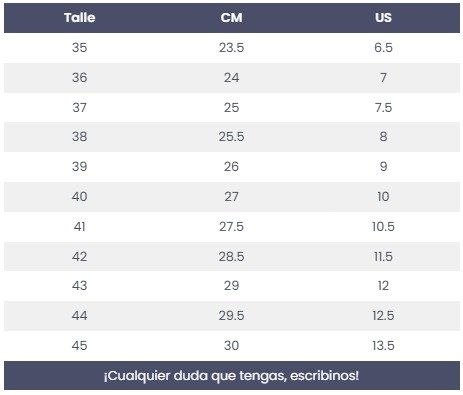Click the footer banner 'Cualquier duda que tengas'
Screen dimensions: 463x395
(x=232, y=376)
